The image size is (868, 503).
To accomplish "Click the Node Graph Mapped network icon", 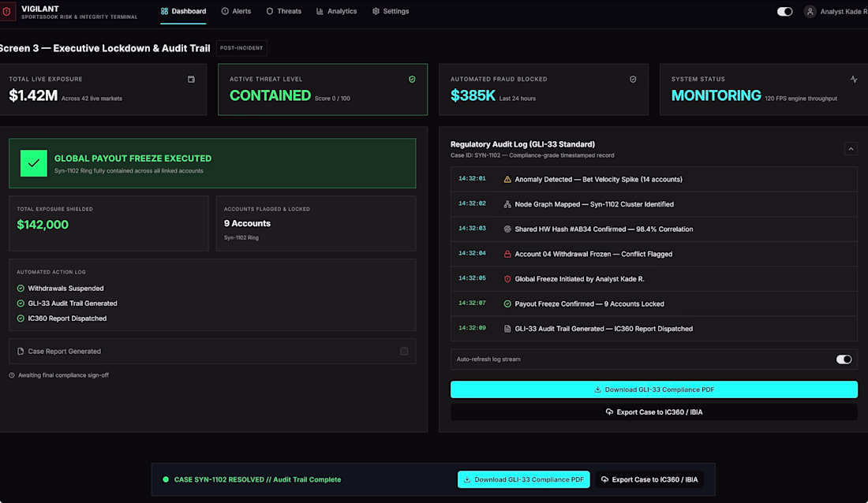I will pos(507,204).
